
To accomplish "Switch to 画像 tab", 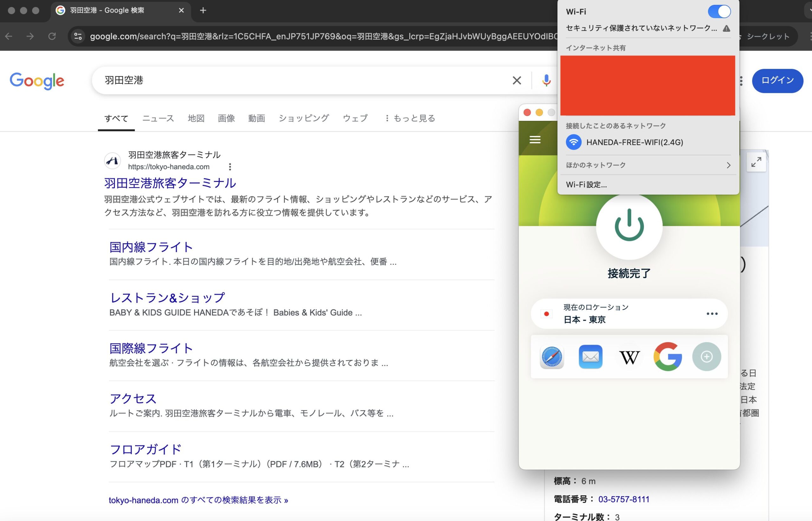I will [x=226, y=118].
